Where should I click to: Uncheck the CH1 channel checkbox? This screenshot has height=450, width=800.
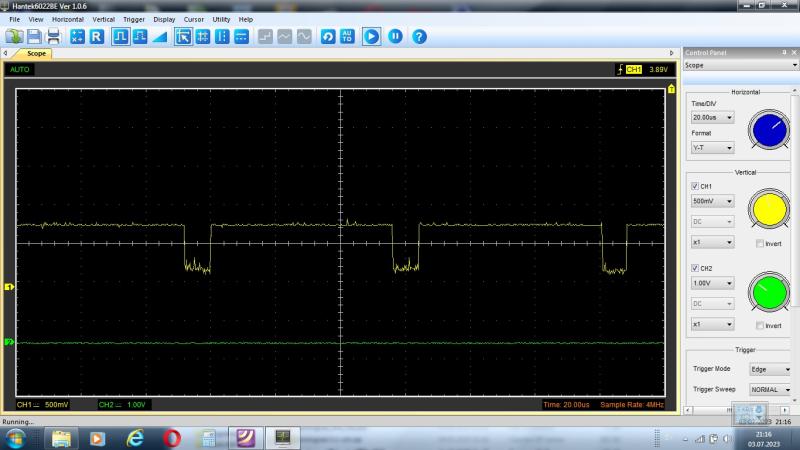click(x=696, y=186)
